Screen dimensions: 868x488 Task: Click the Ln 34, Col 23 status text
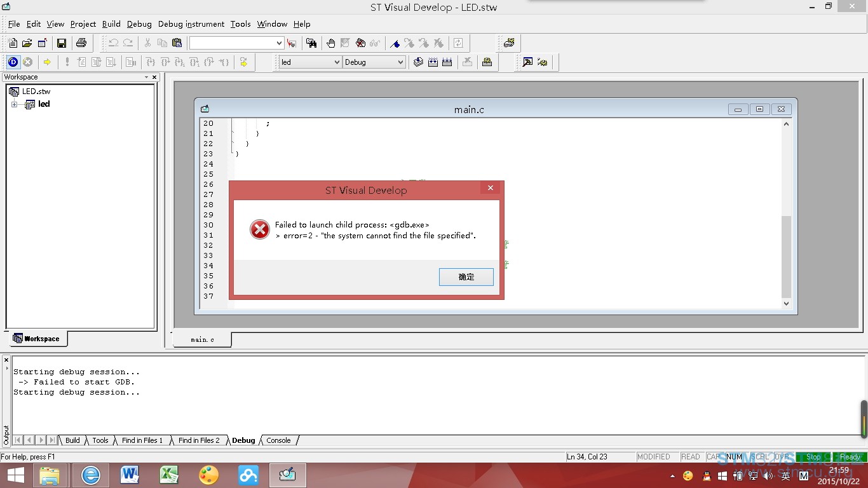pyautogui.click(x=587, y=457)
